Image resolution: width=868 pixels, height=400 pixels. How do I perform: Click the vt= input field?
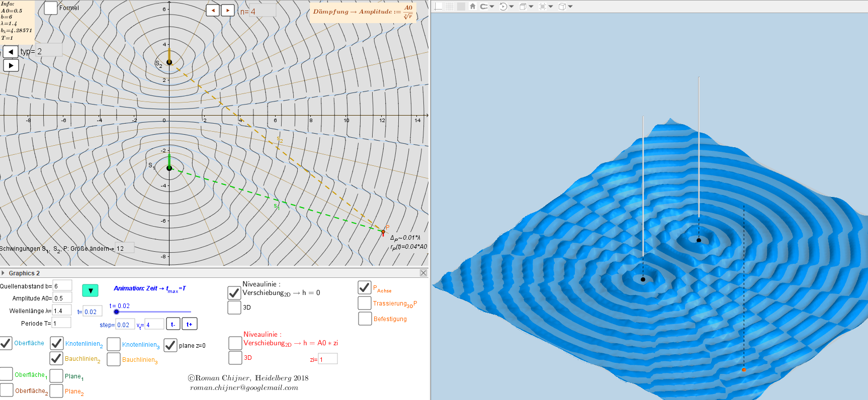(x=154, y=325)
